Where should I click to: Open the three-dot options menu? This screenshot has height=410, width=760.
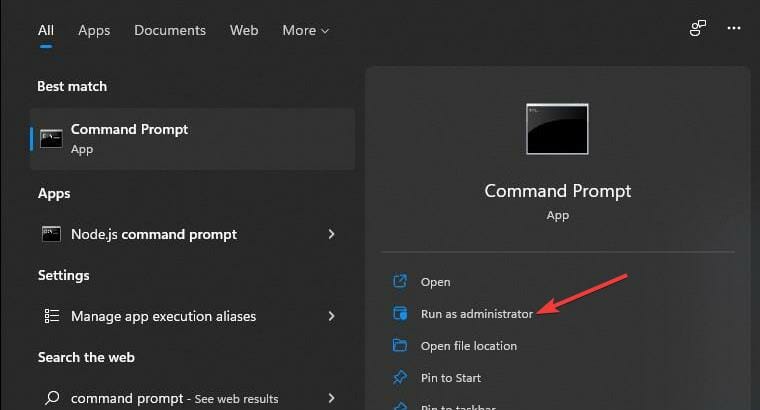point(736,29)
